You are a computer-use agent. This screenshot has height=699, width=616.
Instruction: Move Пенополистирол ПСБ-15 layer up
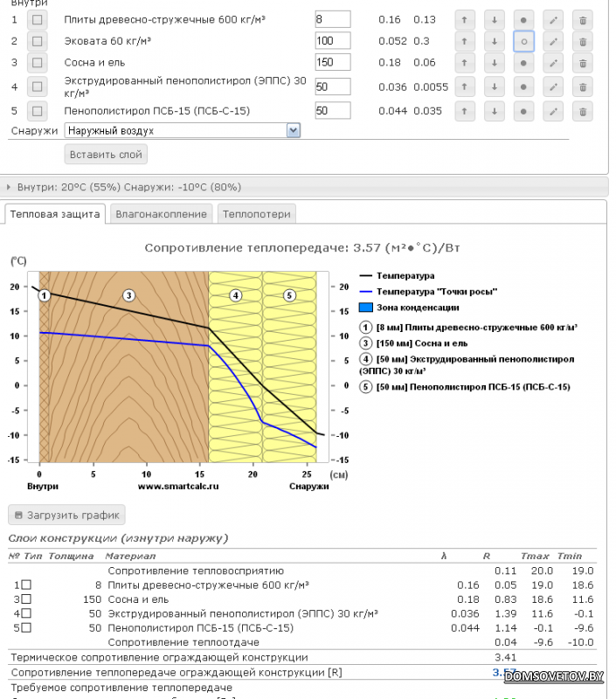point(465,112)
